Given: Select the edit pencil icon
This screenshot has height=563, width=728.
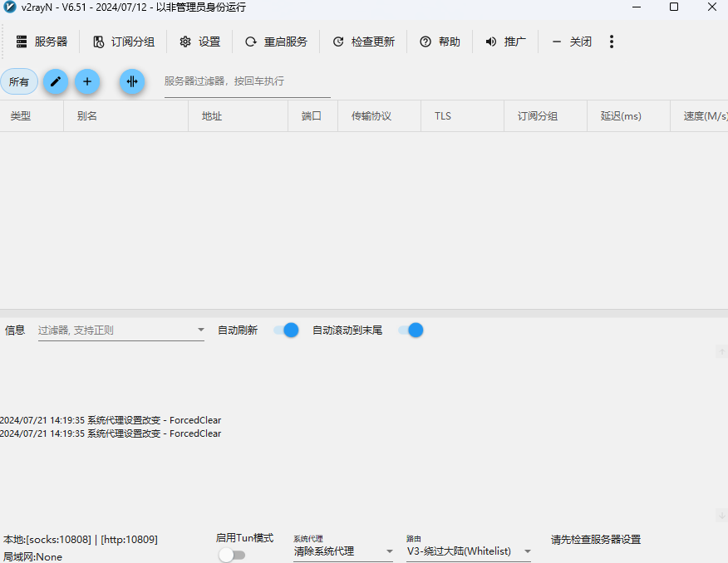Looking at the screenshot, I should 55,81.
